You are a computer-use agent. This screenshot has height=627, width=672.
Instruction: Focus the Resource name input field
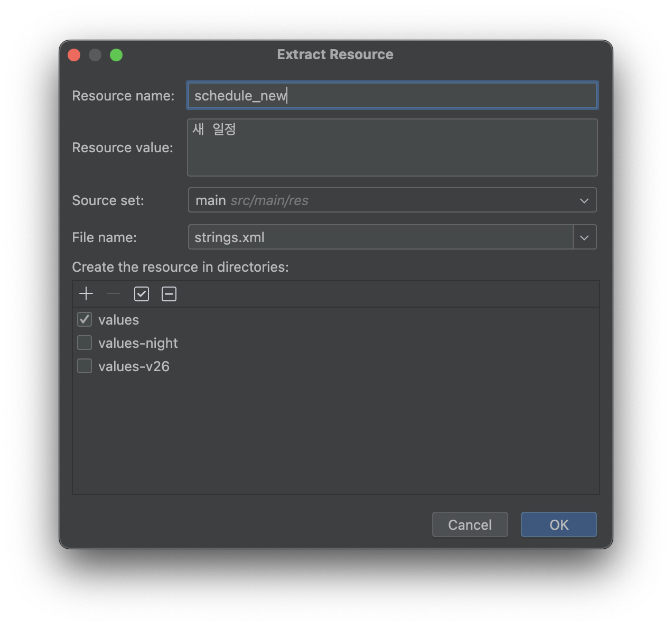pos(393,96)
